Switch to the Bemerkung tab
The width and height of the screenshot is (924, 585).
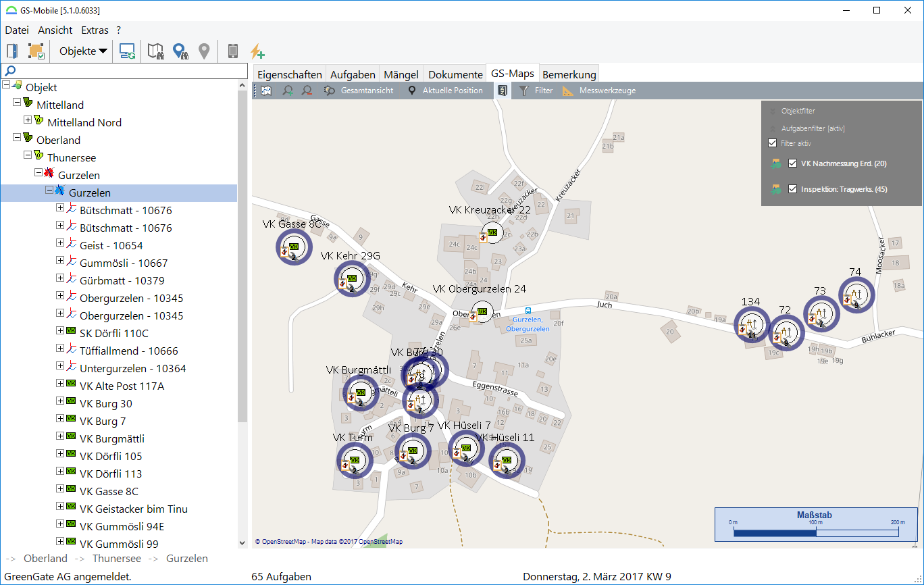(569, 74)
